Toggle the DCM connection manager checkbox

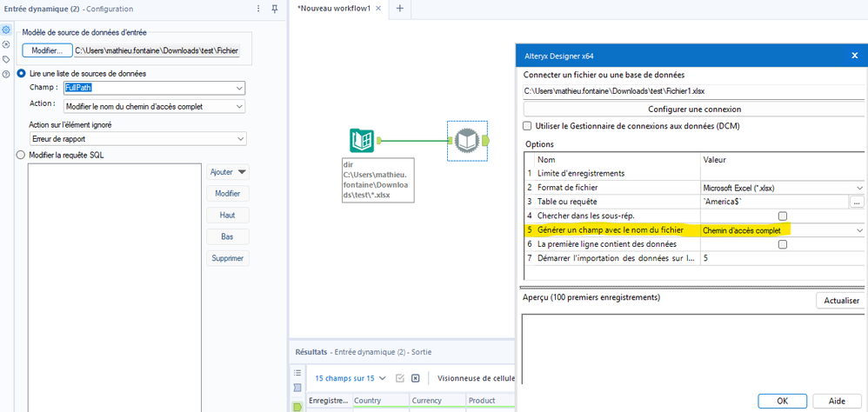528,126
